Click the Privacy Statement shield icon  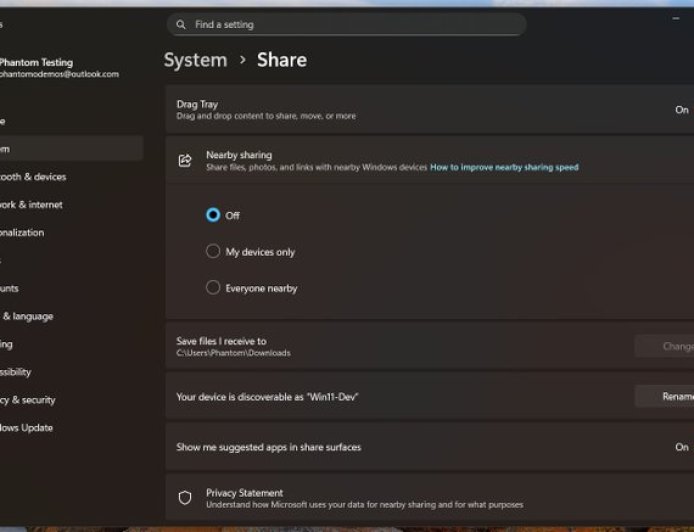185,498
